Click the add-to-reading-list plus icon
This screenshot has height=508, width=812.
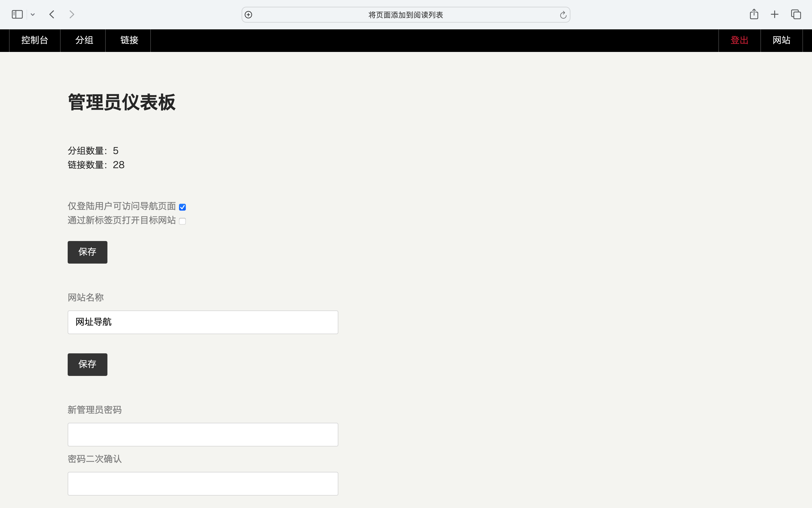pos(248,15)
